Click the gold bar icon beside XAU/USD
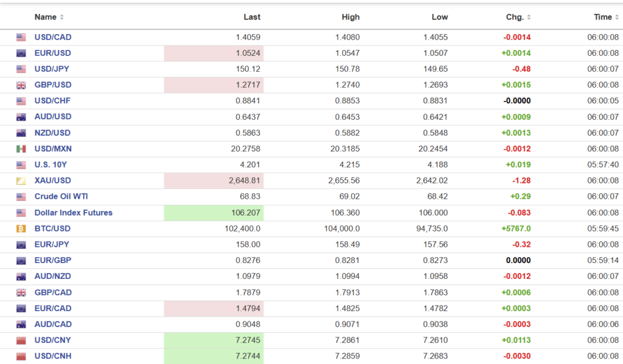The image size is (623, 364). (x=21, y=180)
